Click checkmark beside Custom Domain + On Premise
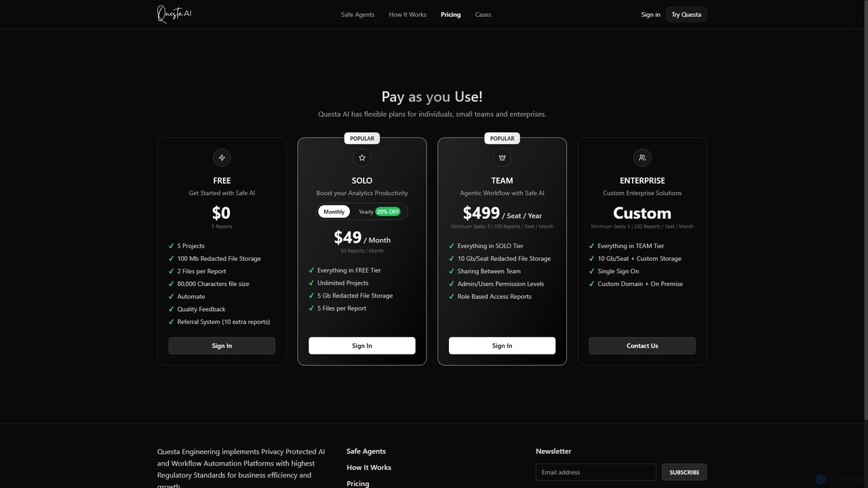Viewport: 868px width, 488px height. (x=592, y=284)
